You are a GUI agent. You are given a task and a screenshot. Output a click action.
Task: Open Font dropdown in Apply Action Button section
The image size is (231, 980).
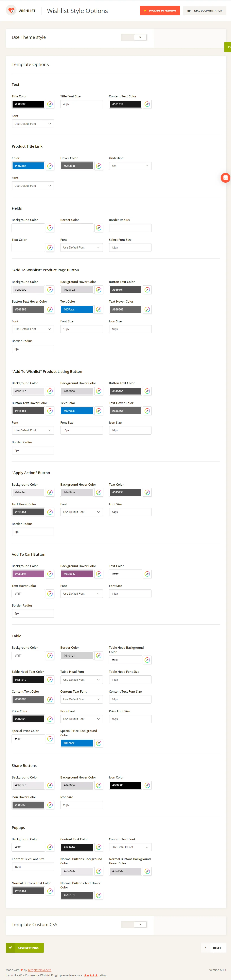pos(81,512)
